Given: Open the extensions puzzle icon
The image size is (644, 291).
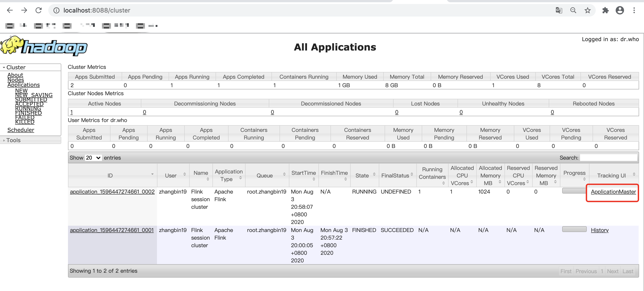Looking at the screenshot, I should coord(605,10).
